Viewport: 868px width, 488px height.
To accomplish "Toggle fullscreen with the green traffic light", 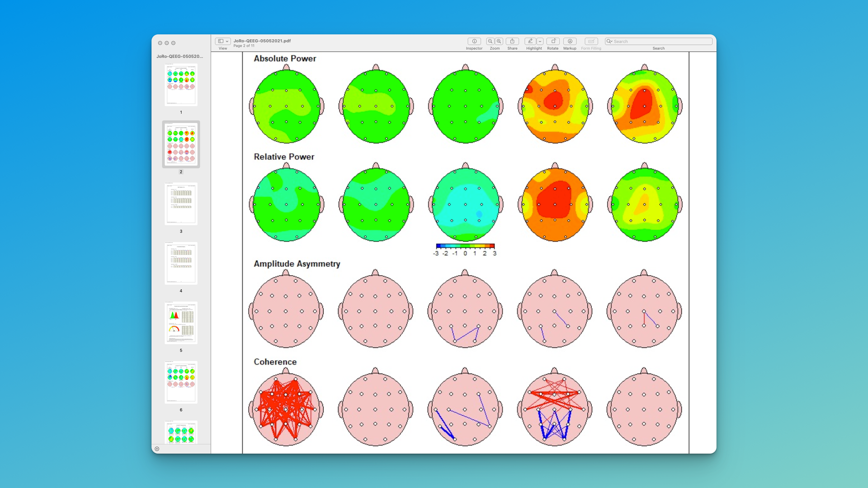I will [x=174, y=43].
